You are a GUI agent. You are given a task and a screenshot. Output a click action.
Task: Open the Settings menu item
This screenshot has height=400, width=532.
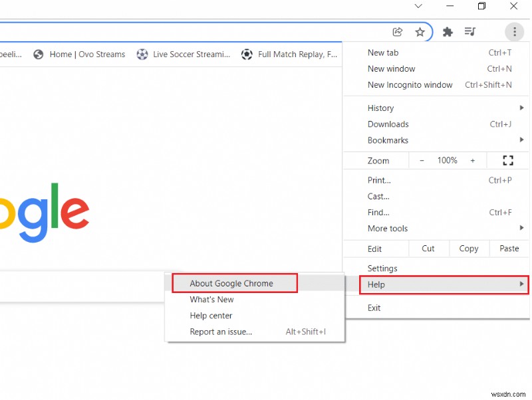point(383,268)
